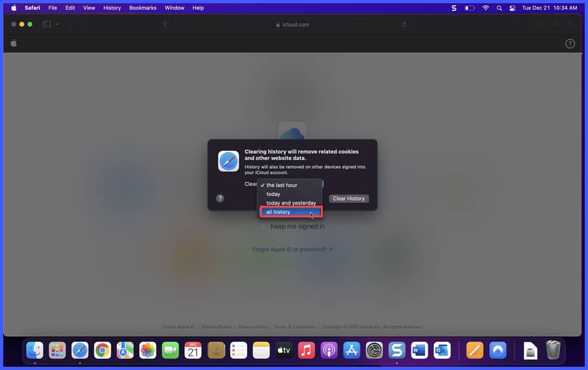Image resolution: width=588 pixels, height=370 pixels.
Task: Open Spotlight search in the menu bar
Action: pos(499,8)
